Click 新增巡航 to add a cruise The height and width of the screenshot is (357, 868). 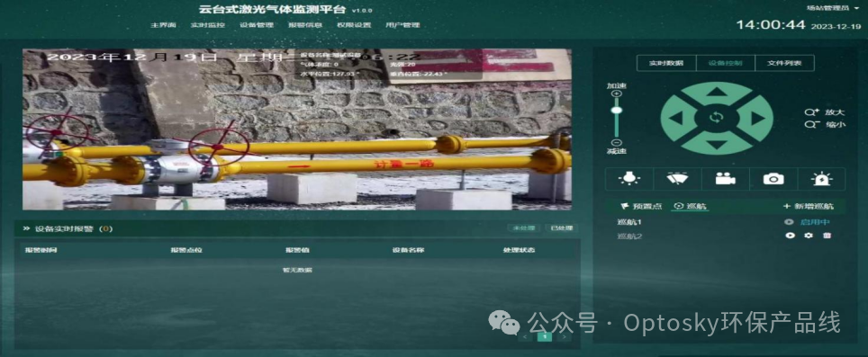click(x=809, y=206)
